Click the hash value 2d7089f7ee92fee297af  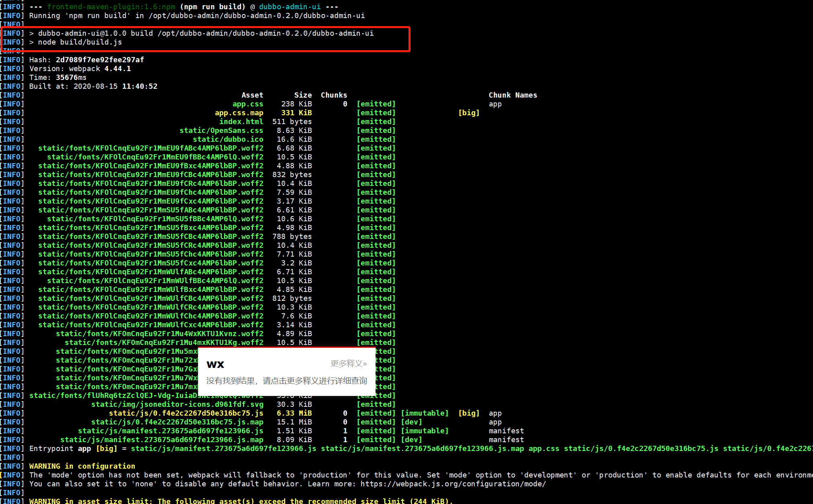pos(100,60)
